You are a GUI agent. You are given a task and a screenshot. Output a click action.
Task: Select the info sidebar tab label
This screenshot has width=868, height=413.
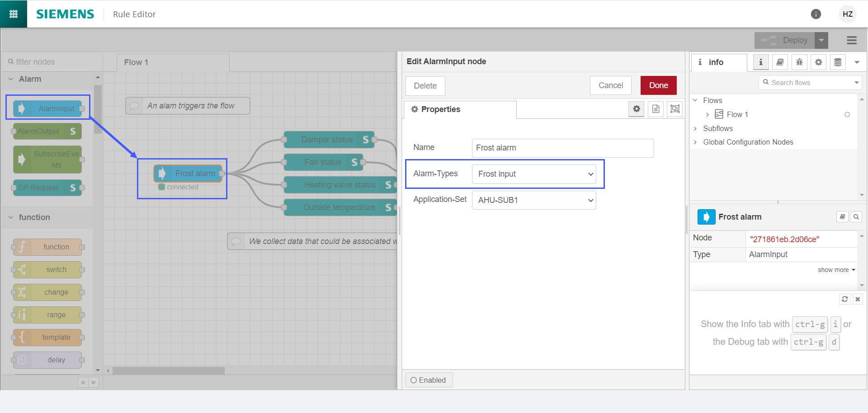tap(719, 62)
